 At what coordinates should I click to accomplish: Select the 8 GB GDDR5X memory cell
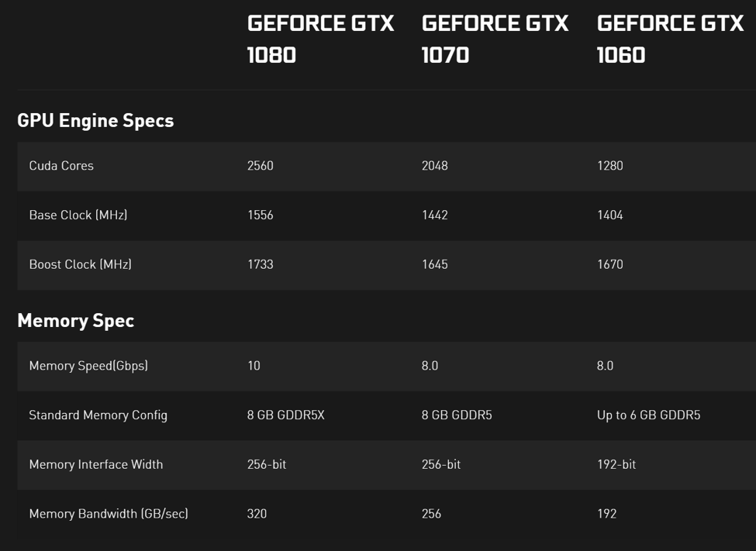pos(286,415)
